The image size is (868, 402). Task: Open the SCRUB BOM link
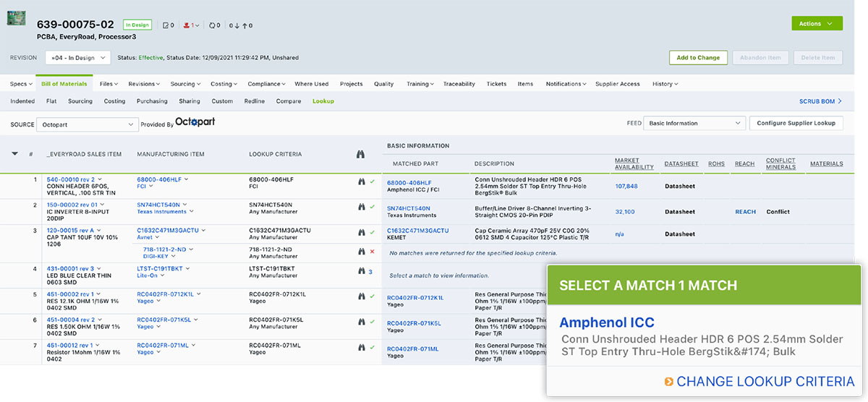(x=820, y=101)
